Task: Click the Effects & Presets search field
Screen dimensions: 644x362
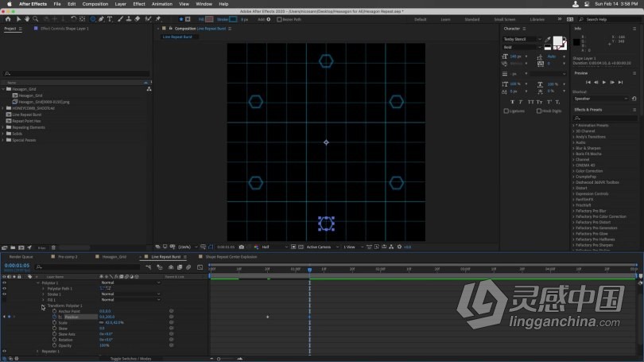Action: pos(605,118)
